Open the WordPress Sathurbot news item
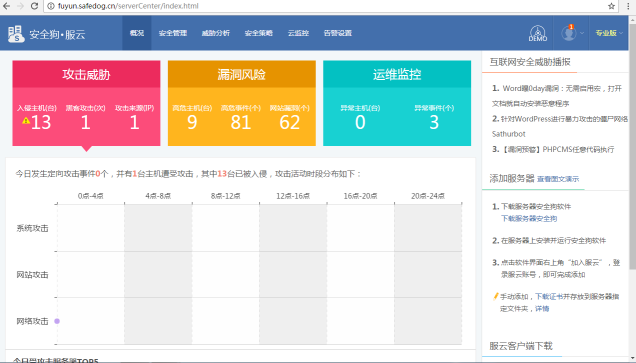This screenshot has width=636, height=363. coord(560,126)
